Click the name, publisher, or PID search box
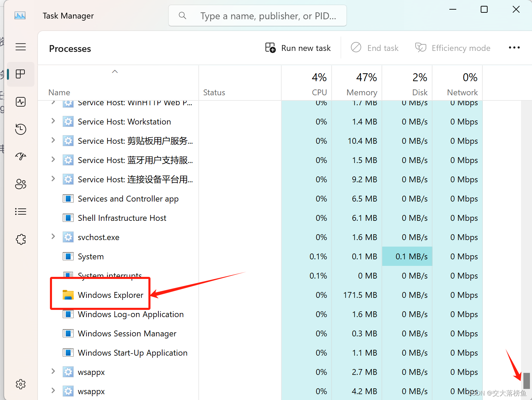The height and width of the screenshot is (400, 532). (x=258, y=16)
